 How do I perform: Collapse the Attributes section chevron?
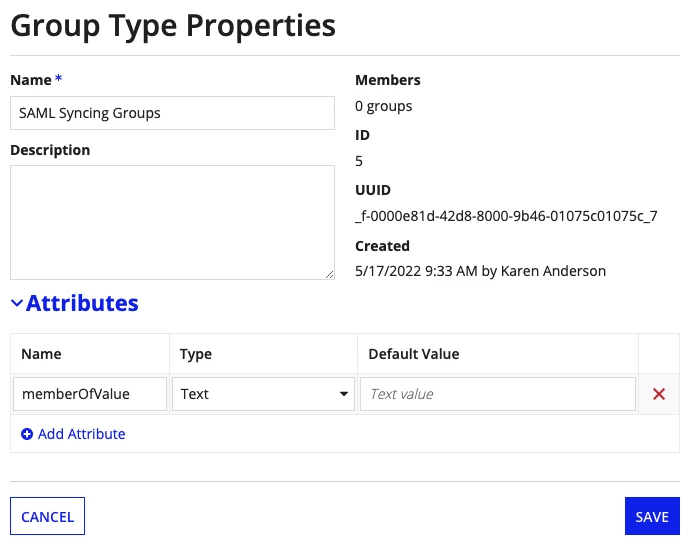click(17, 303)
